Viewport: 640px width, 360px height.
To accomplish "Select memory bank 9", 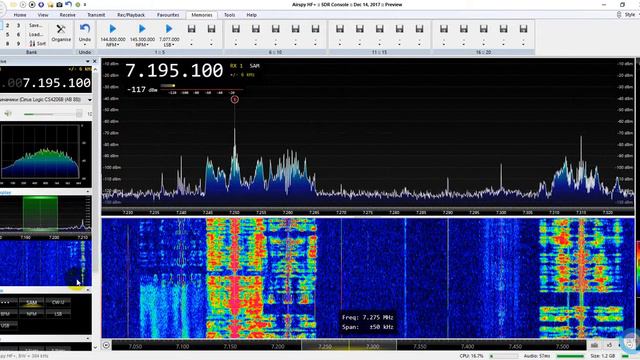I will [18, 43].
